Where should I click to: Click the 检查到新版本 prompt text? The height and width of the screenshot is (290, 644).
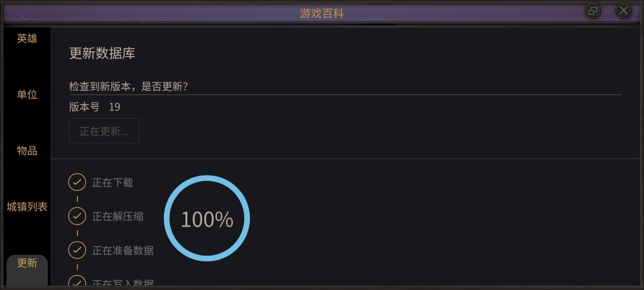tap(129, 87)
